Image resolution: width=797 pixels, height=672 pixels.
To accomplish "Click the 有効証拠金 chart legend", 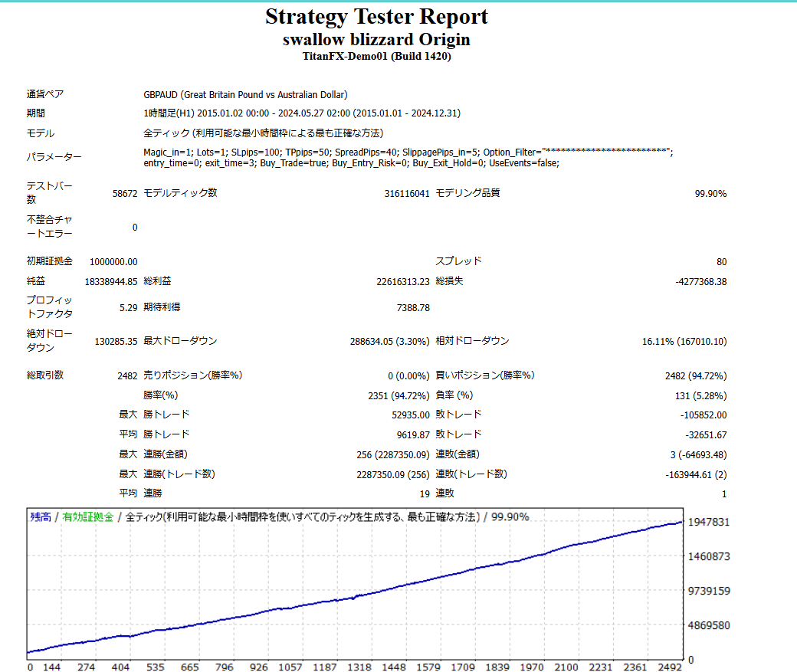I will point(88,517).
